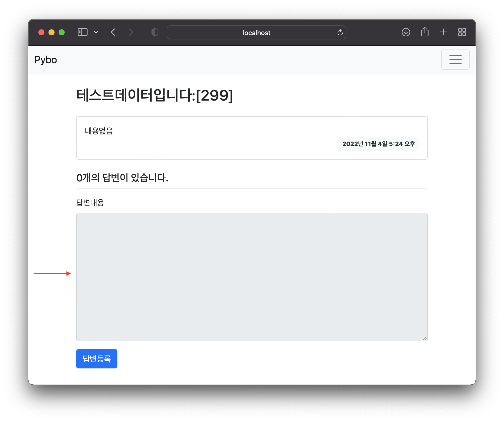This screenshot has height=422, width=504.
Task: Click the 답변내용 field label
Action: 90,203
